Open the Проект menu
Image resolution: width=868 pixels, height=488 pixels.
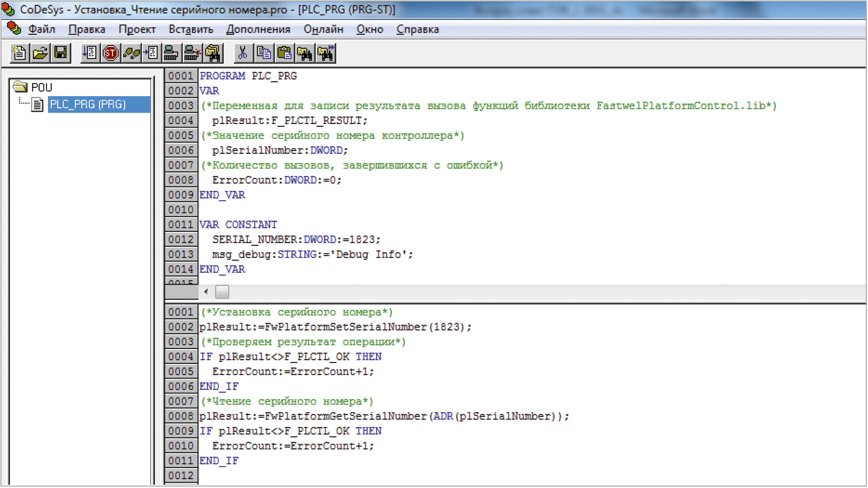click(137, 30)
